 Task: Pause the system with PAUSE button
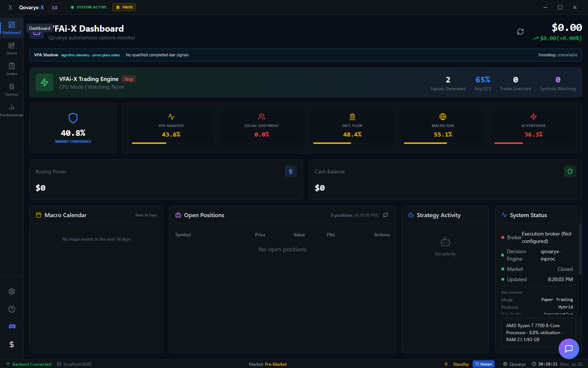coord(124,7)
